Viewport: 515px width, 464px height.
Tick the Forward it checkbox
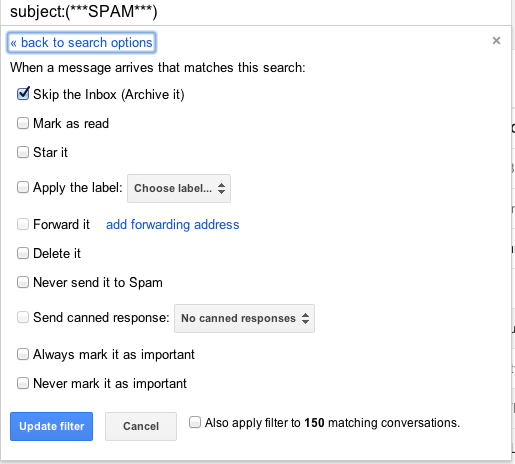pyautogui.click(x=23, y=224)
